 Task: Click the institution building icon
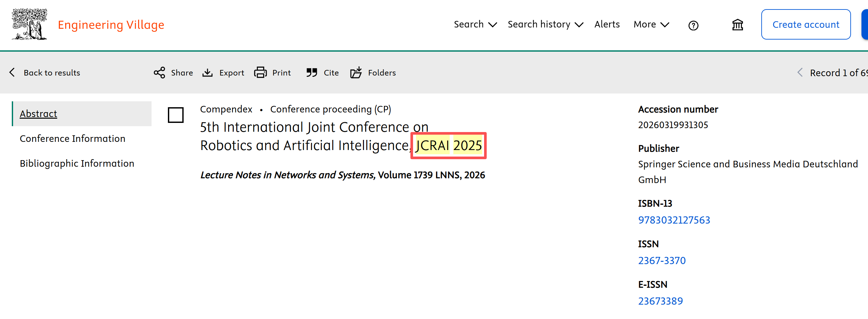tap(738, 25)
